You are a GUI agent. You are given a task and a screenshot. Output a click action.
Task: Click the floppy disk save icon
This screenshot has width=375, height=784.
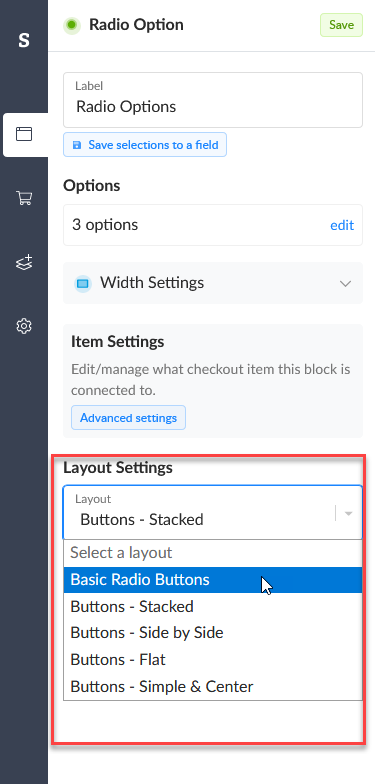76,145
